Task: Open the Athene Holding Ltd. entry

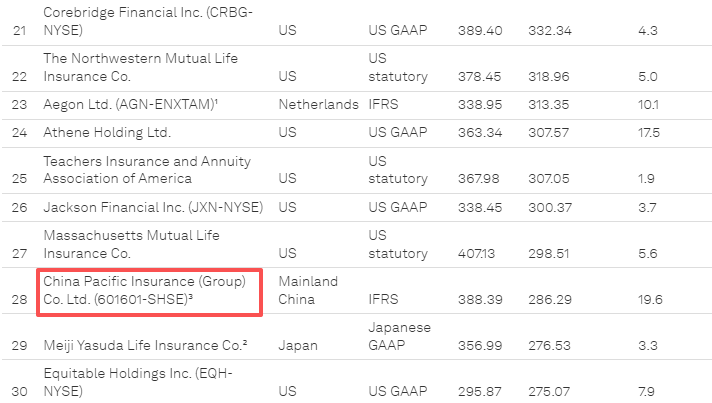Action: click(107, 132)
